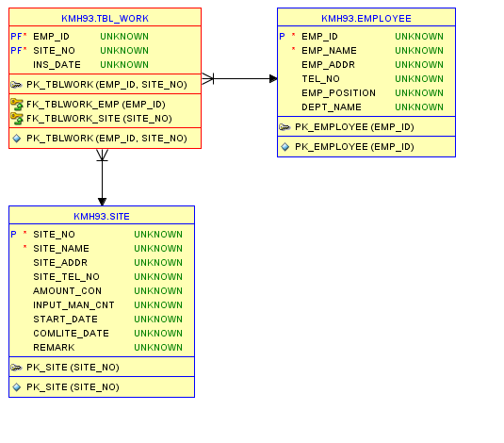Click FK_TBLWORK_SITE (SITE_NO) constraint text

pos(99,119)
